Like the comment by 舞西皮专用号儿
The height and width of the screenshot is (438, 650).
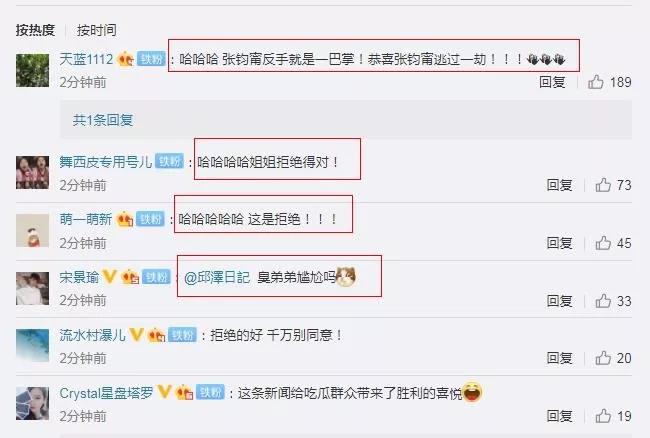pos(603,185)
